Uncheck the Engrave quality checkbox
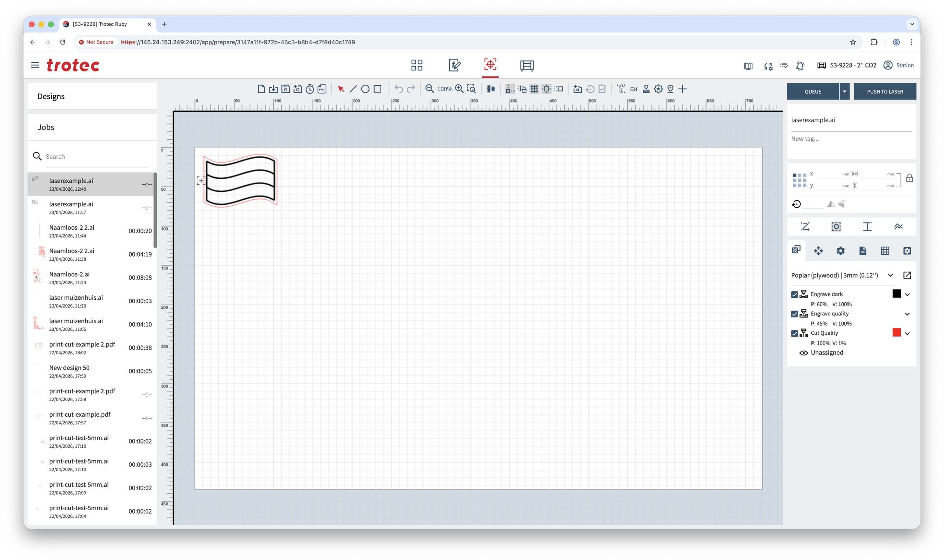944x560 pixels. tap(795, 314)
